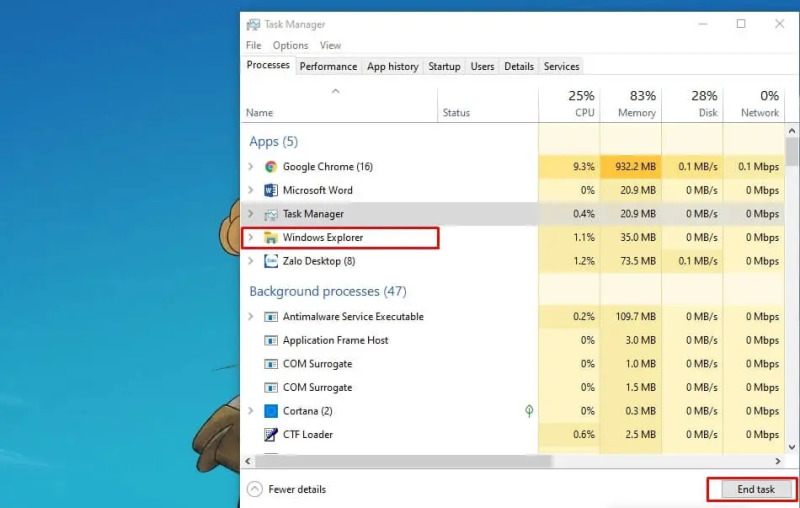Open the File menu
Image resolution: width=800 pixels, height=508 pixels.
pos(254,45)
